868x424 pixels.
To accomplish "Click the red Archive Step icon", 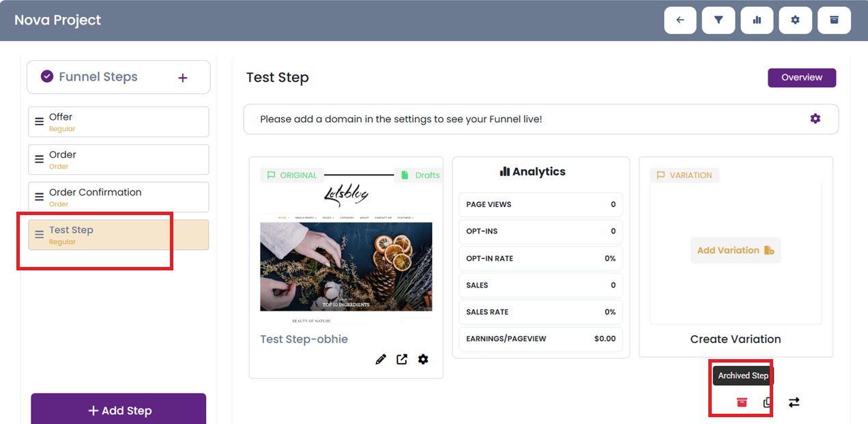I will [x=742, y=402].
